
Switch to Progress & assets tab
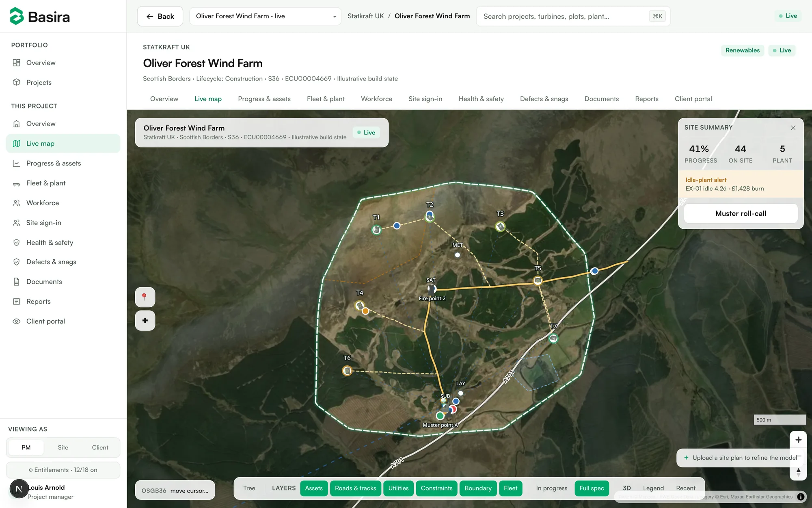[264, 99]
